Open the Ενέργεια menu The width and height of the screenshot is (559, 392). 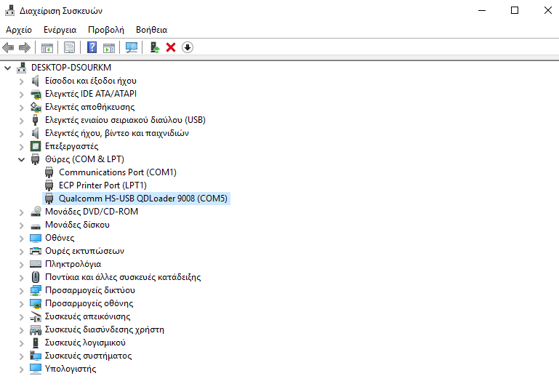point(60,30)
